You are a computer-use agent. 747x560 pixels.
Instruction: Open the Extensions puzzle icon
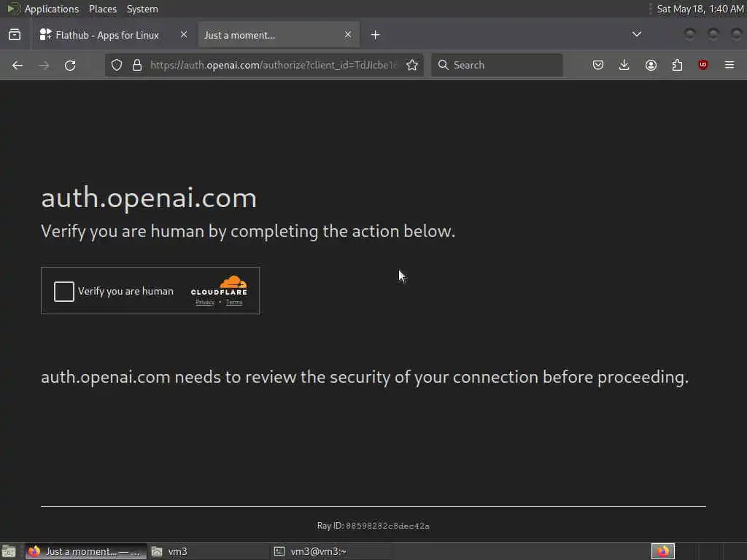coord(677,65)
